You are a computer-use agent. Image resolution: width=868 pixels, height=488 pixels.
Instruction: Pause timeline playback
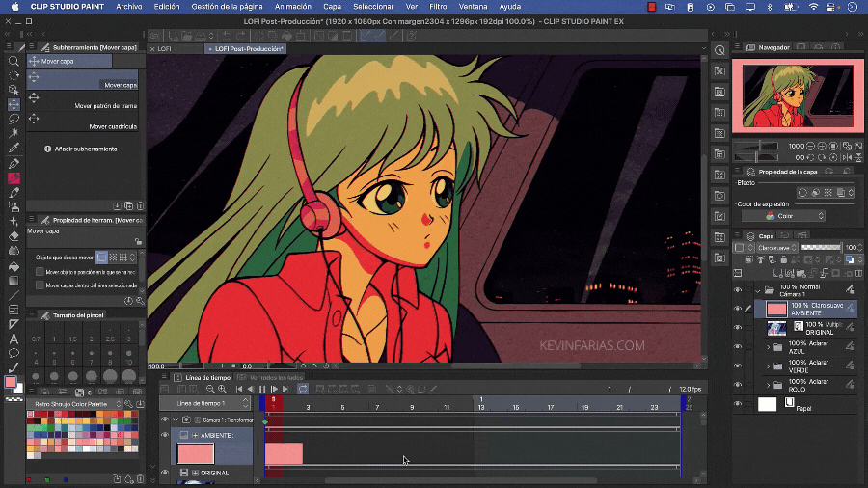(262, 389)
